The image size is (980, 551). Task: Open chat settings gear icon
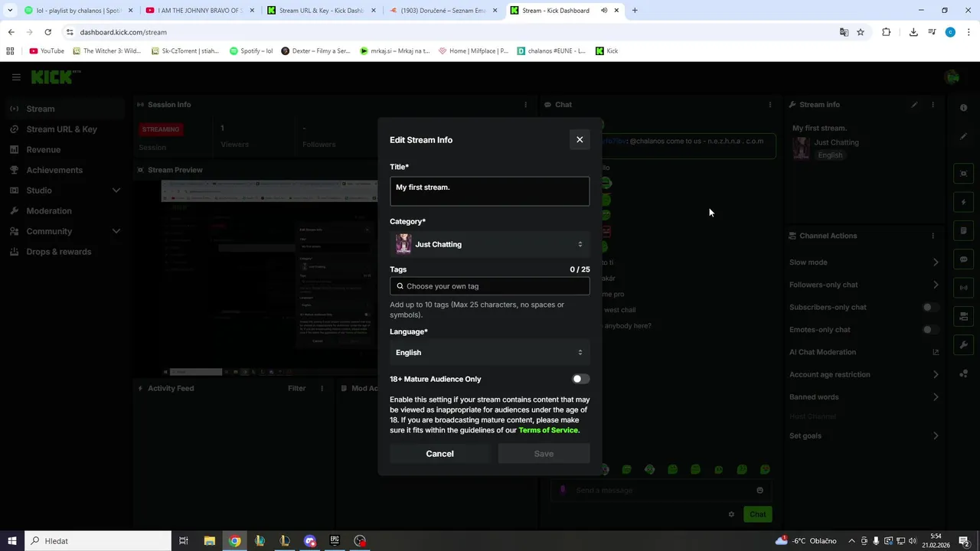pos(731,514)
